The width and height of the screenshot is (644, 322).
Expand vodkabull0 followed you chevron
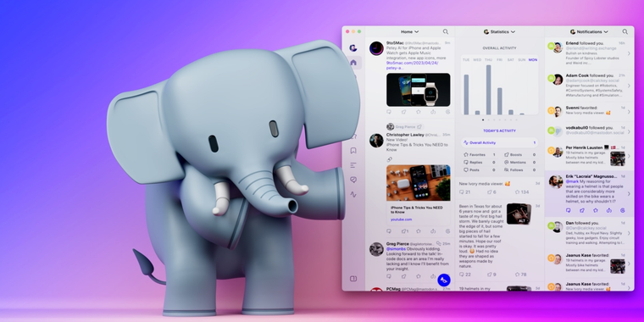click(x=629, y=132)
